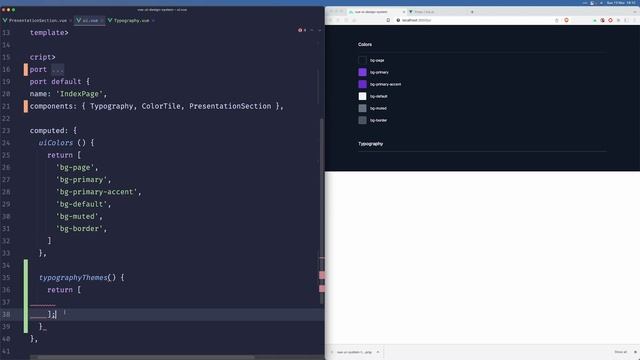Expand folded import block on line 16
This screenshot has width=640, height=360.
tap(58, 69)
